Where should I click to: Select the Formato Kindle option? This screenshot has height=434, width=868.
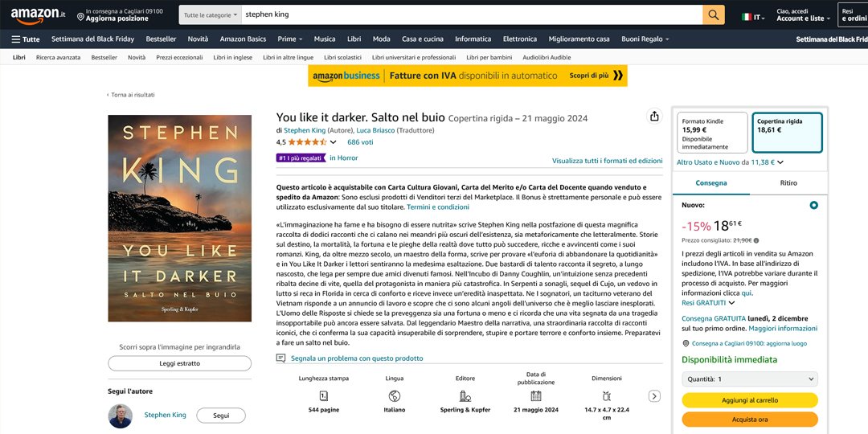click(712, 133)
